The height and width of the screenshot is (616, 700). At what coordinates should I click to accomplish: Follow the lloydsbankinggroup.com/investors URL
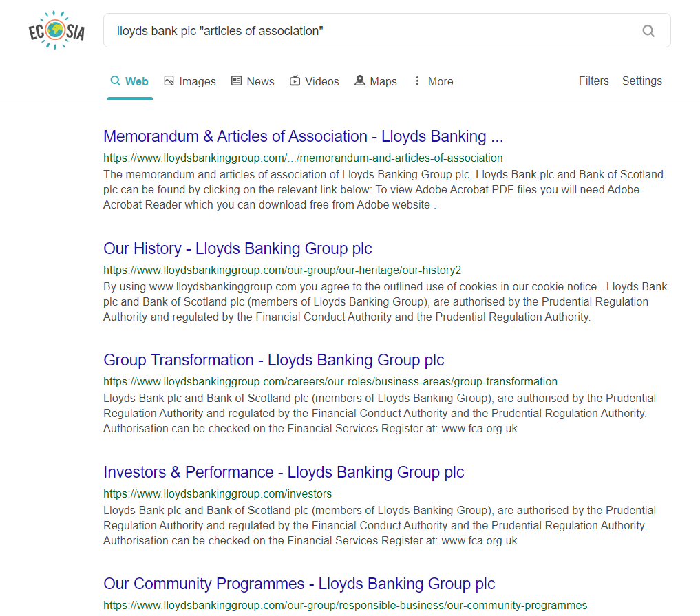[x=218, y=493]
